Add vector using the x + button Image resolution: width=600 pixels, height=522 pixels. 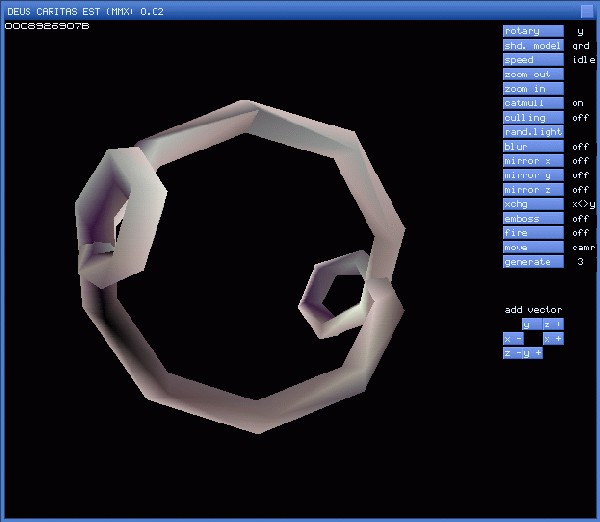coord(553,339)
